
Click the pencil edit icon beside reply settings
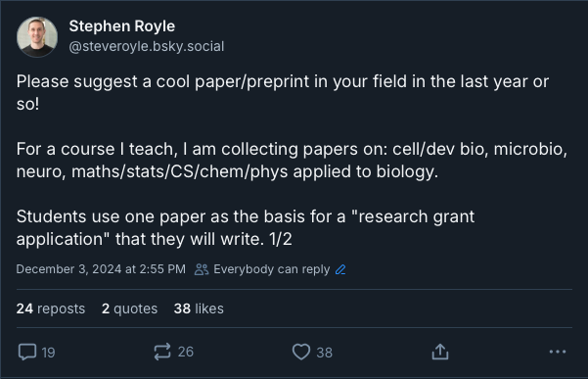tap(340, 269)
